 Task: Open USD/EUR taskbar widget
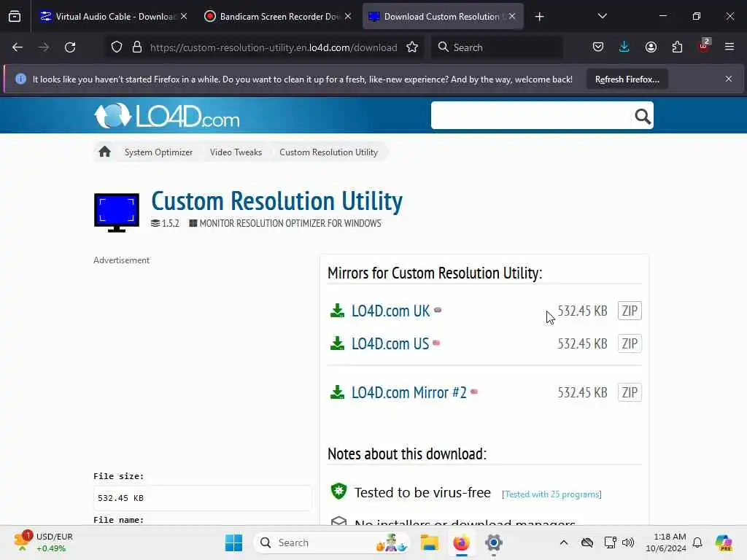[43, 542]
